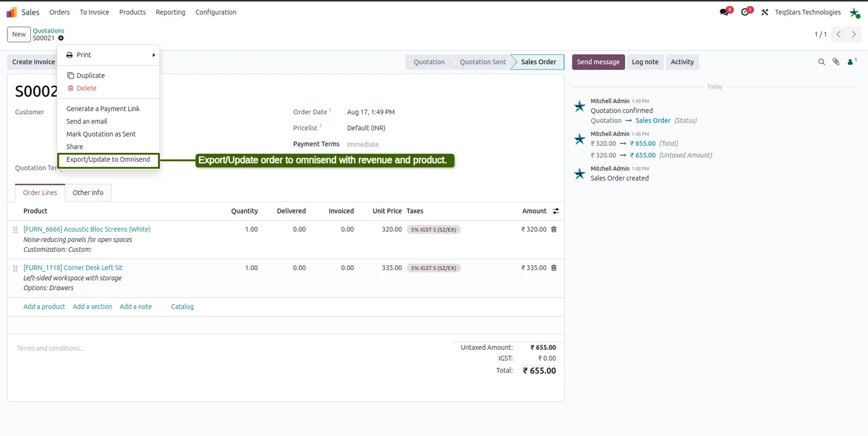The width and height of the screenshot is (868, 436).
Task: Click the Create Invoice button
Action: pos(34,62)
